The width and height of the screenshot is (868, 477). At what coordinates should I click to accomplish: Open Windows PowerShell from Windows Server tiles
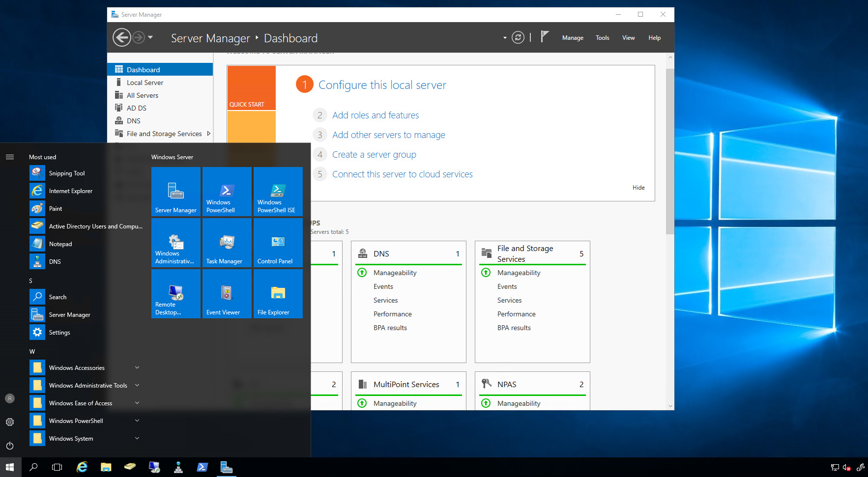pyautogui.click(x=227, y=192)
